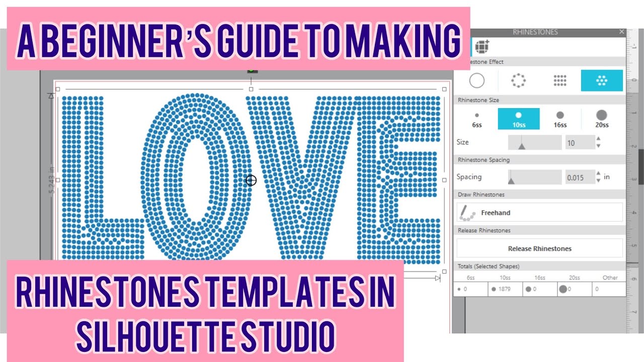The image size is (644, 362).
Task: Close the Rhinestones panel
Action: coord(622,32)
